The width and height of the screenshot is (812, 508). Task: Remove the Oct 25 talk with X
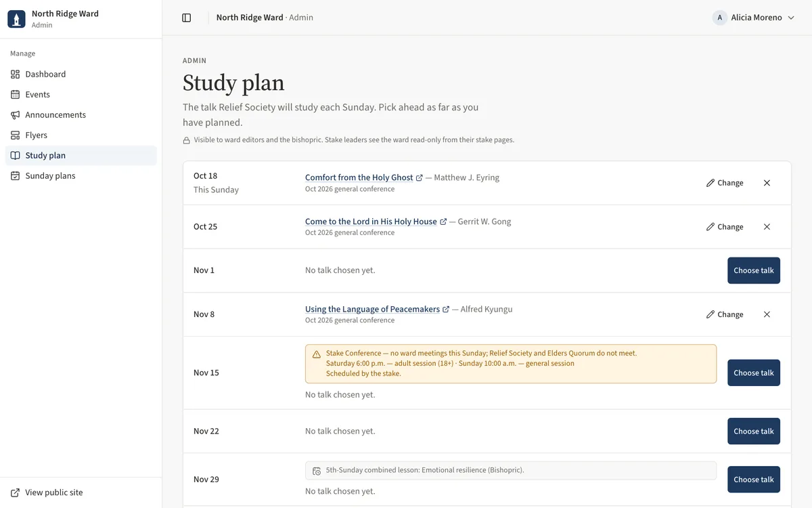coord(767,227)
